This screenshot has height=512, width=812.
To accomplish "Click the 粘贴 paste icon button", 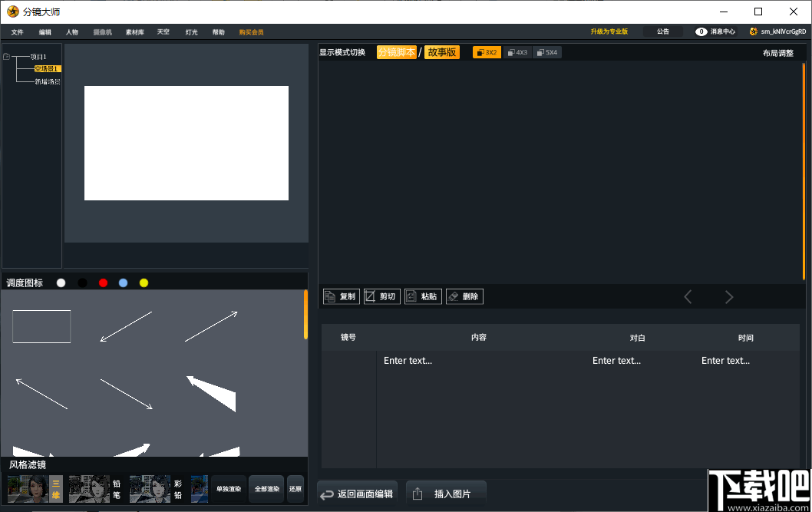I will tap(423, 296).
